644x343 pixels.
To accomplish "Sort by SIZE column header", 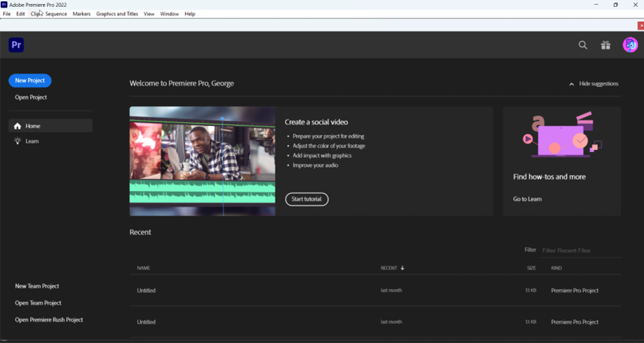I will click(532, 268).
